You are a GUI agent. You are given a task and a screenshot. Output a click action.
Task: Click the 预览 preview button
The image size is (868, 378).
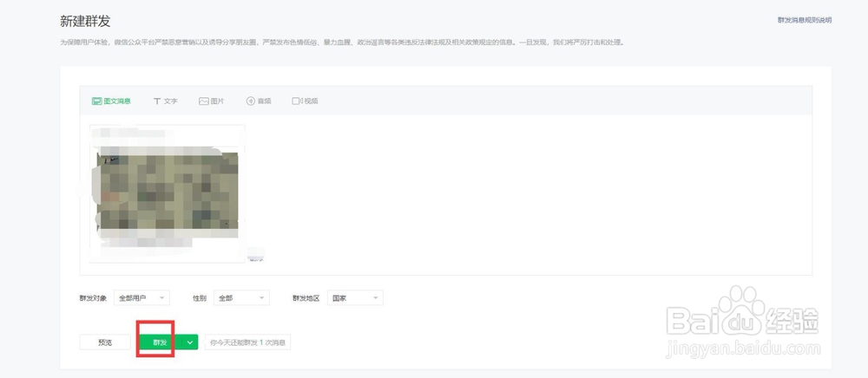click(x=105, y=342)
